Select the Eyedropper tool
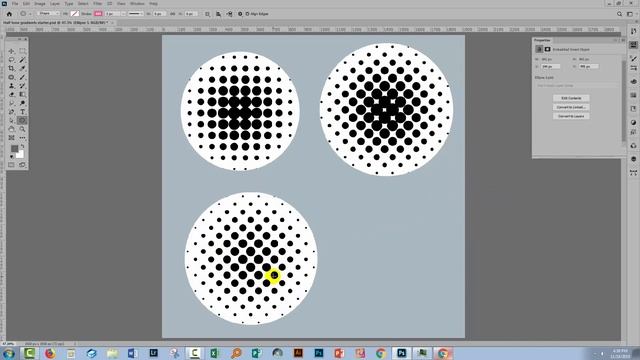 (x=22, y=69)
